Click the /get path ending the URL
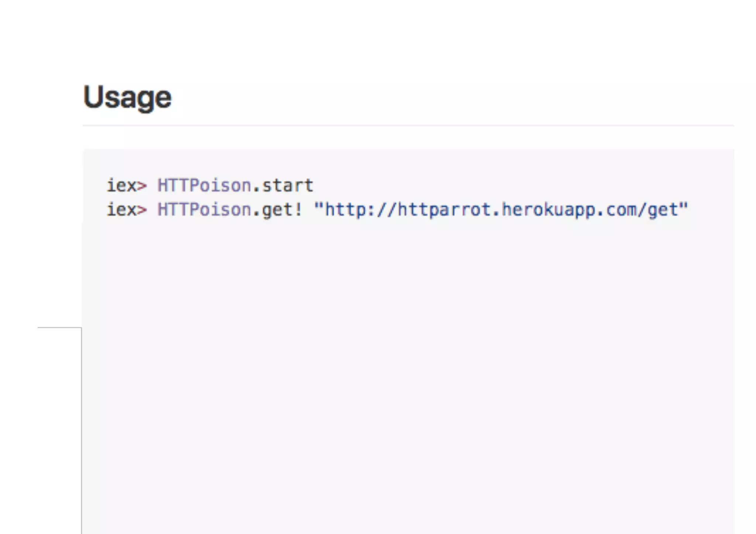Image resolution: width=756 pixels, height=534 pixels. 658,210
